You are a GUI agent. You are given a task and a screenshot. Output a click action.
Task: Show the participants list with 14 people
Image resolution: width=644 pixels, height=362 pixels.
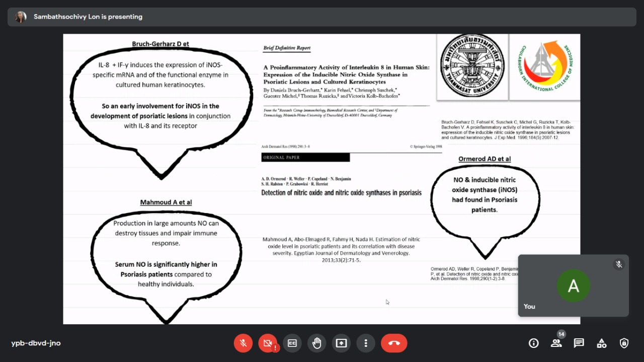click(x=556, y=343)
